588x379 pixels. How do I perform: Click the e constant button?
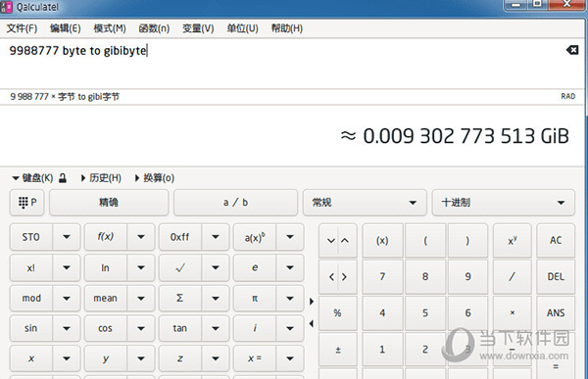(255, 267)
